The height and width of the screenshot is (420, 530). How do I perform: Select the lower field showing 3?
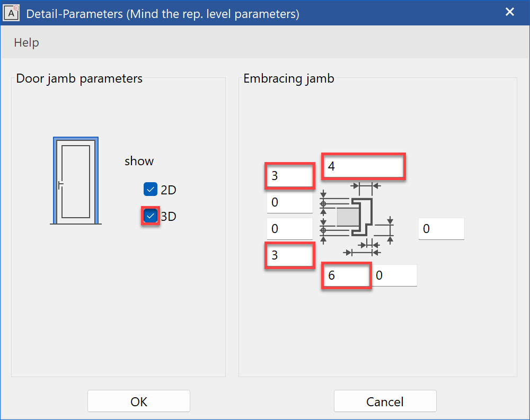[289, 255]
